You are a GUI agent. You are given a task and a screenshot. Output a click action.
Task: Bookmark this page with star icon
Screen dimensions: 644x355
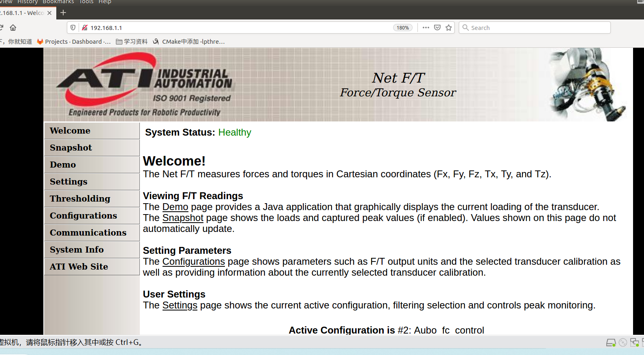pyautogui.click(x=449, y=28)
